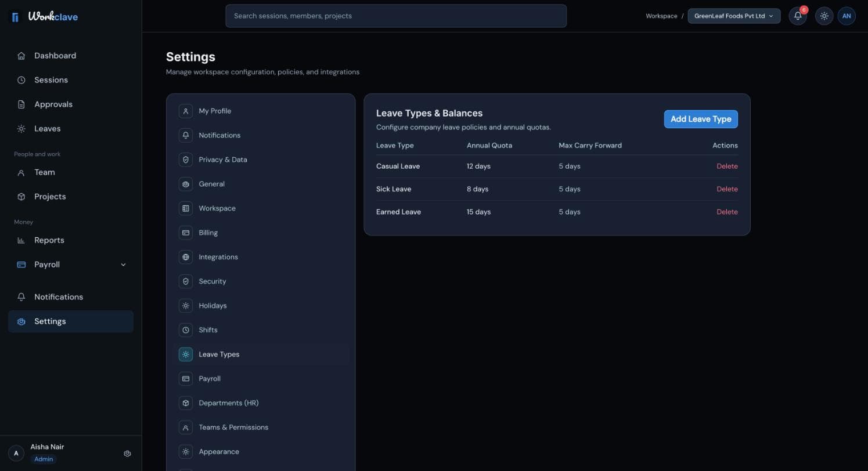The height and width of the screenshot is (471, 868).
Task: Click the Workclave logo icon
Action: (x=15, y=17)
